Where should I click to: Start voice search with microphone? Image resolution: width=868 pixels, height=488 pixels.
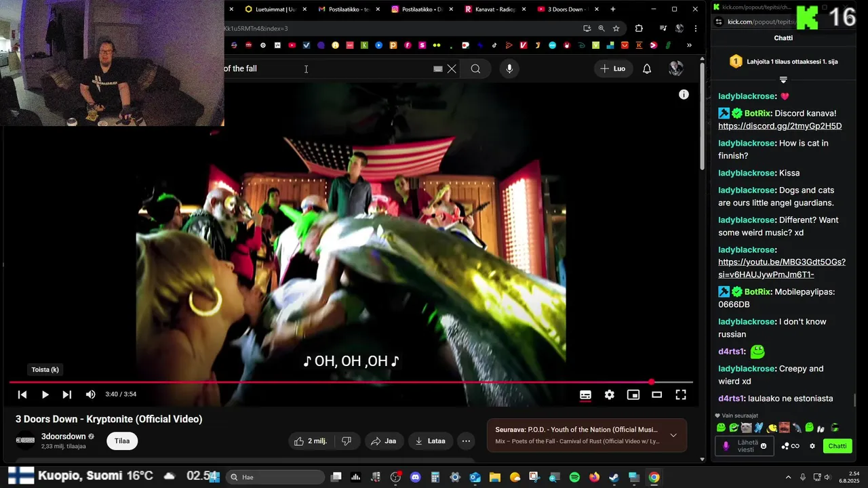(509, 68)
